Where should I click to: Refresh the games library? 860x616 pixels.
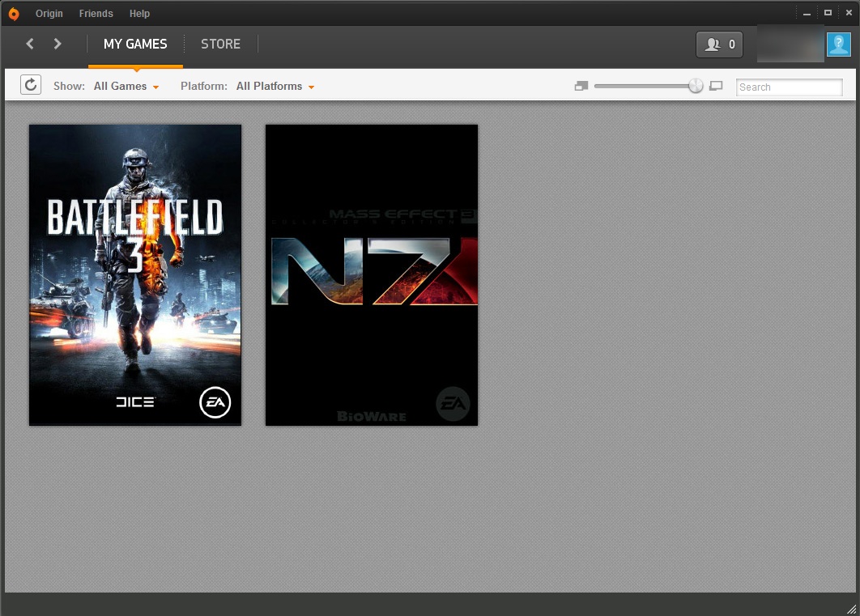30,84
